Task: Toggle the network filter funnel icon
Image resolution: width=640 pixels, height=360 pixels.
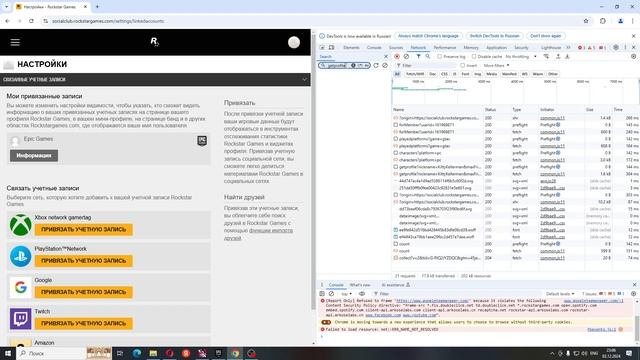Action: [418, 57]
